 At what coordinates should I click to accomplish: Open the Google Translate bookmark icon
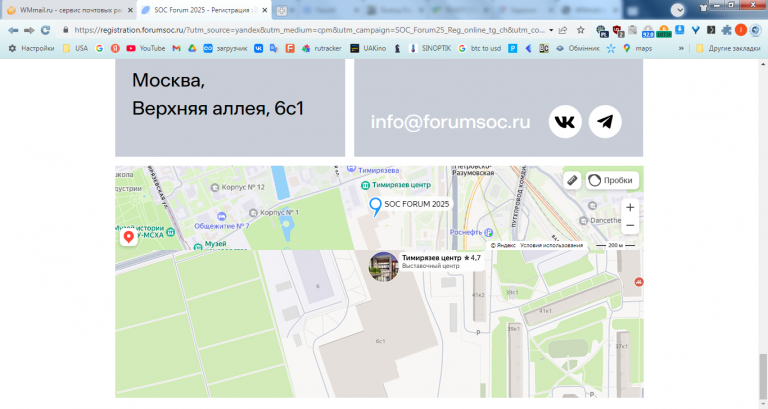pos(274,48)
